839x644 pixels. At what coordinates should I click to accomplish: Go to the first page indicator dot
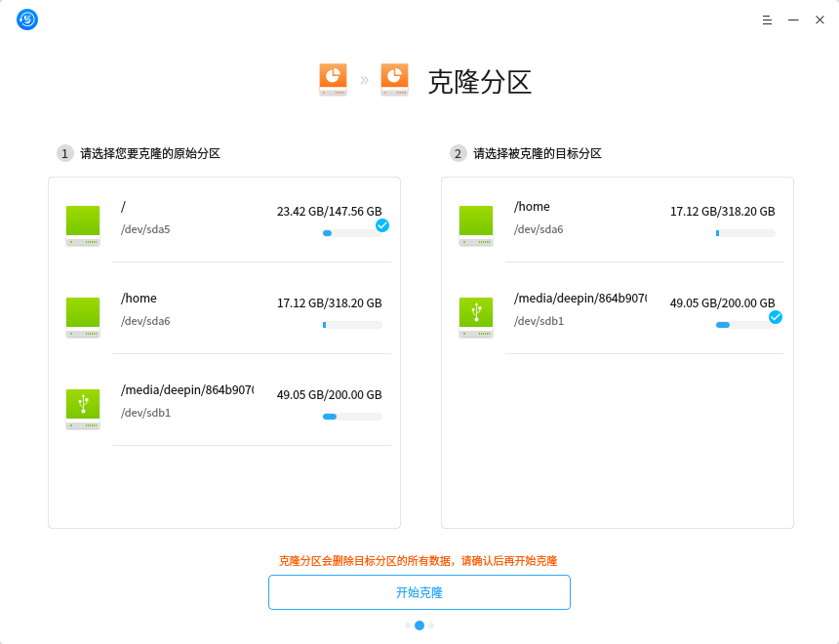pos(408,625)
